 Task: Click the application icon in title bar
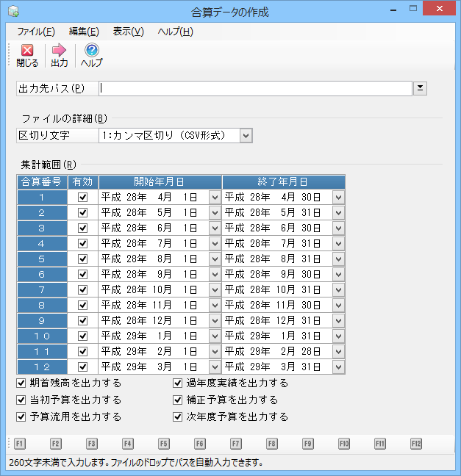tap(12, 12)
